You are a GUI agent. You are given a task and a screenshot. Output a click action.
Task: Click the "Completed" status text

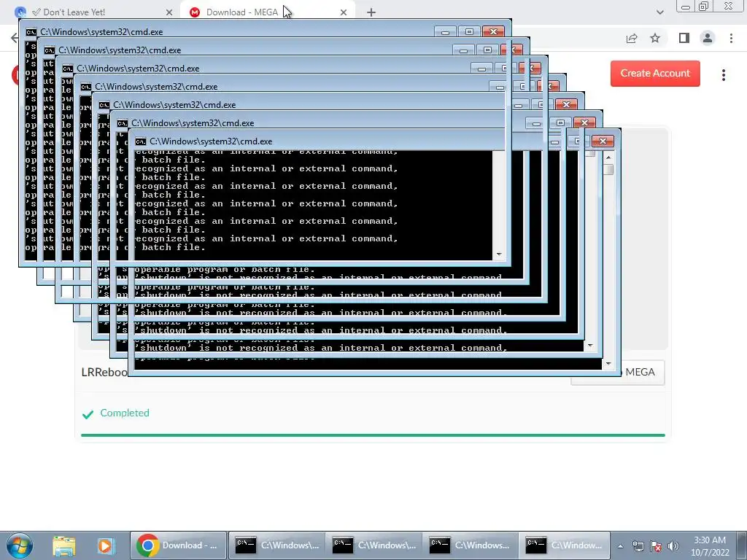(125, 413)
